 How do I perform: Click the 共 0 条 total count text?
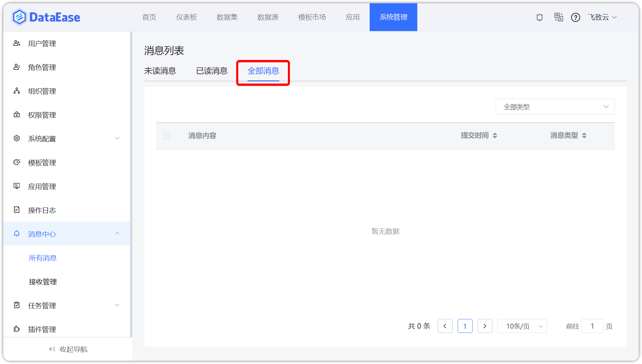click(x=419, y=326)
